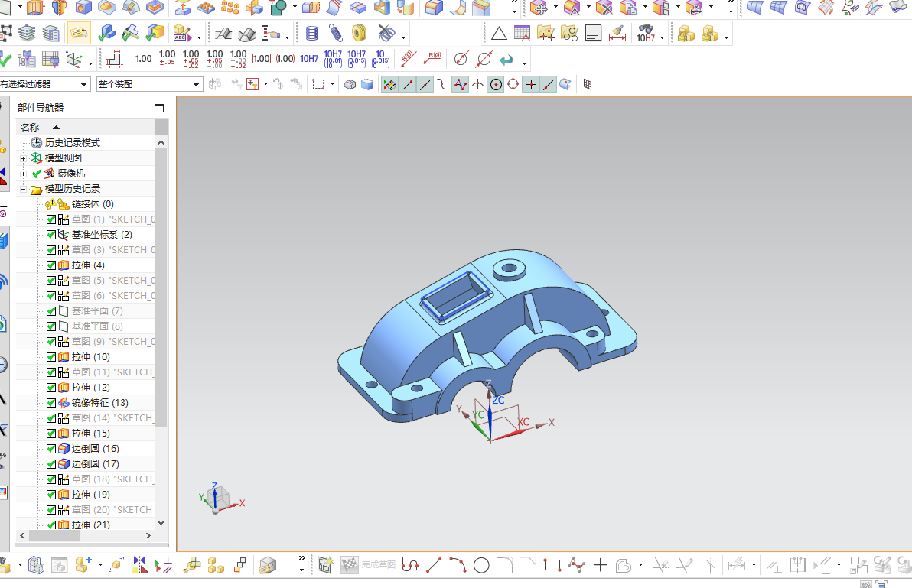The width and height of the screenshot is (912, 588).
Task: Toggle checkbox for 拉伸 (19)
Action: tap(51, 495)
